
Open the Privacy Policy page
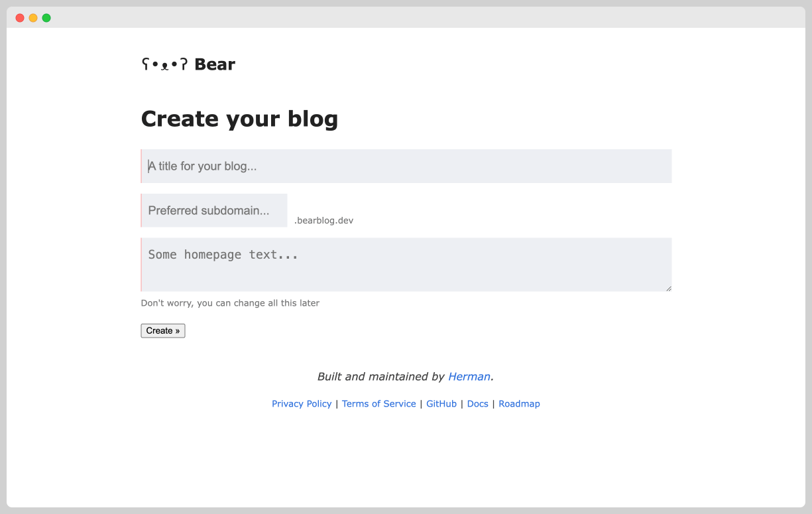coord(302,404)
